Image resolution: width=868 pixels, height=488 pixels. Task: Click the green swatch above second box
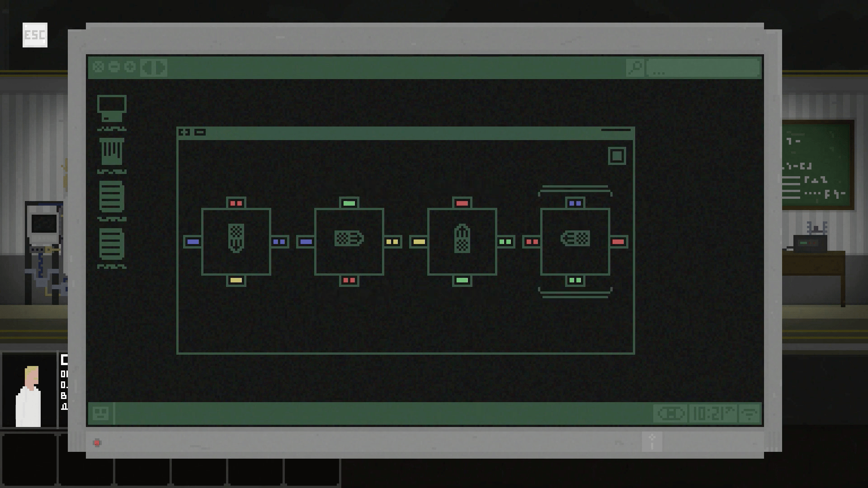coord(349,203)
